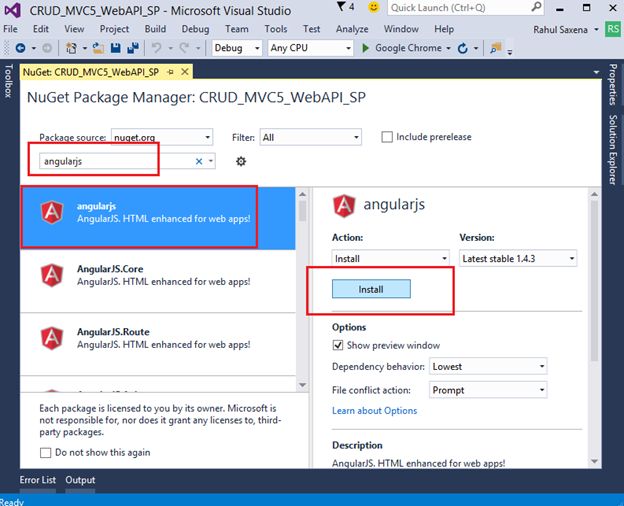Uncheck Show preview window checkbox
This screenshot has width=624, height=506.
coord(337,345)
